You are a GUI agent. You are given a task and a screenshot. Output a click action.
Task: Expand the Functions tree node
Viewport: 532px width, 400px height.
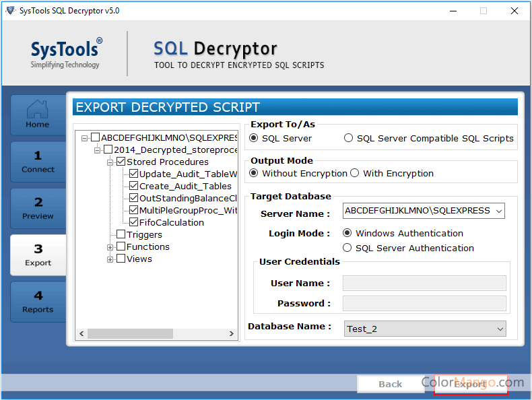pos(110,247)
